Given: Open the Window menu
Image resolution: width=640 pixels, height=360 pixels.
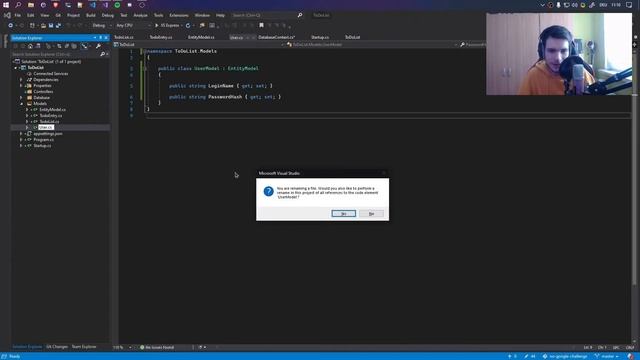Looking at the screenshot, I should click(202, 15).
